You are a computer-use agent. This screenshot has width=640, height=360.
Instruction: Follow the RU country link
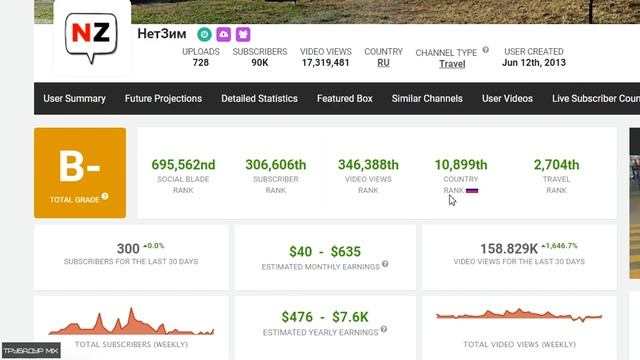(x=383, y=63)
